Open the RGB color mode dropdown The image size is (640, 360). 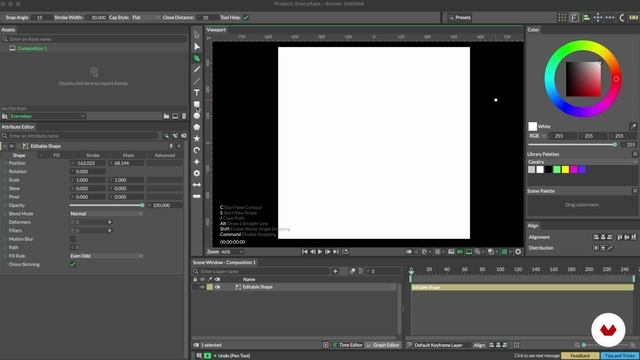tap(537, 136)
